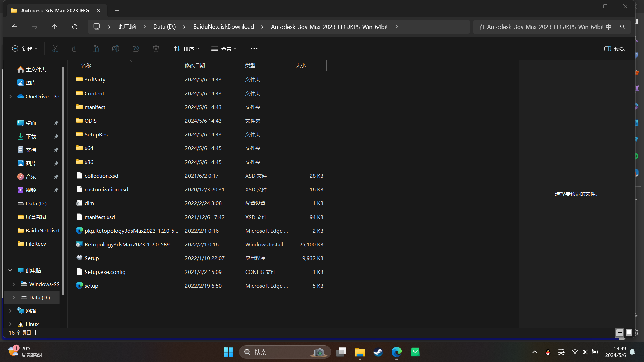Click the File Explorer taskbar icon
Viewport: 644px width, 362px height.
pyautogui.click(x=360, y=352)
